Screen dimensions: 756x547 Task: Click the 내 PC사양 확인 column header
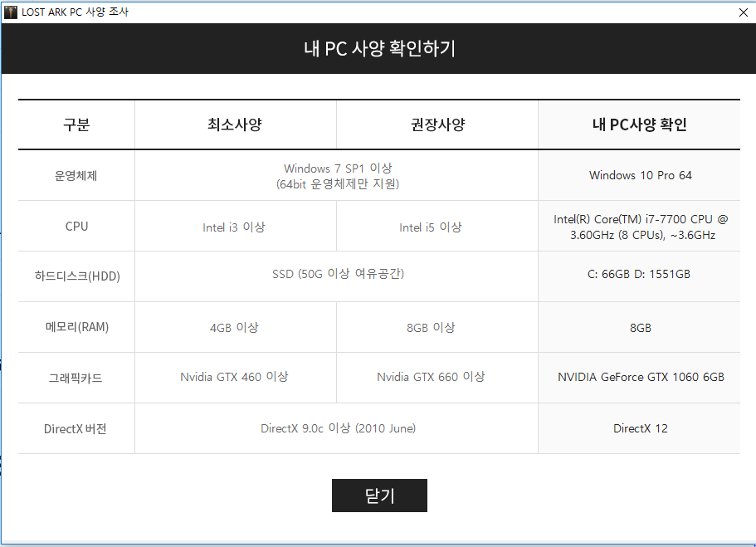click(639, 125)
